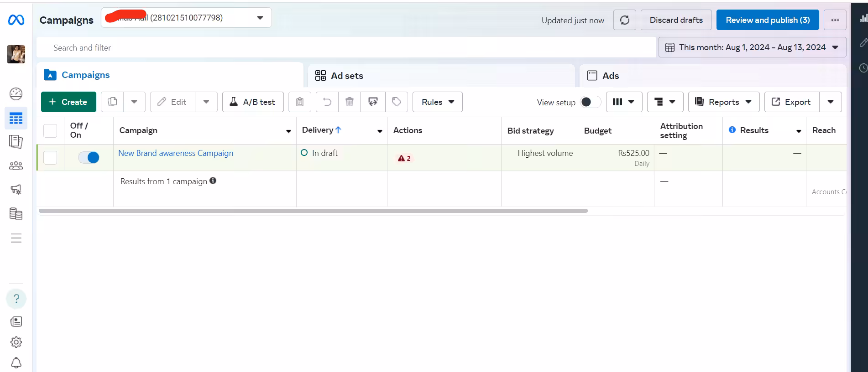
Task: Open Settings gear icon in sidebar
Action: pos(16,342)
